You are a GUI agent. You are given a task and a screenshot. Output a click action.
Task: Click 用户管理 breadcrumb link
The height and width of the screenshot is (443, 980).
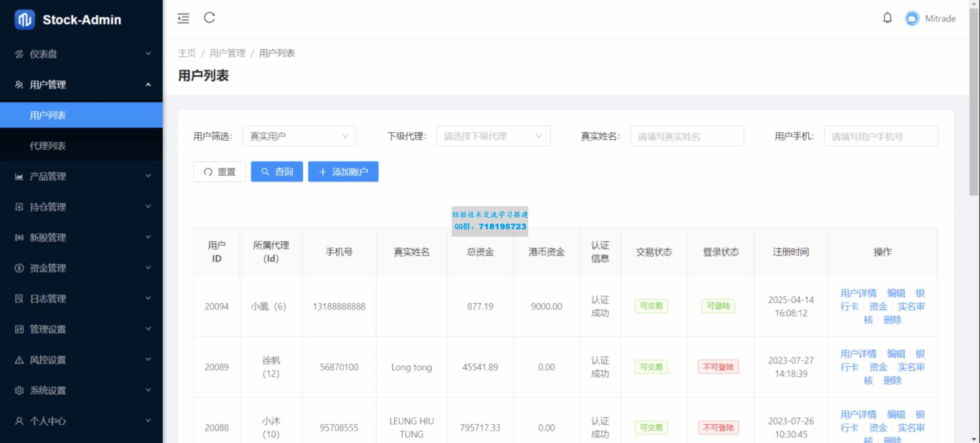point(227,53)
